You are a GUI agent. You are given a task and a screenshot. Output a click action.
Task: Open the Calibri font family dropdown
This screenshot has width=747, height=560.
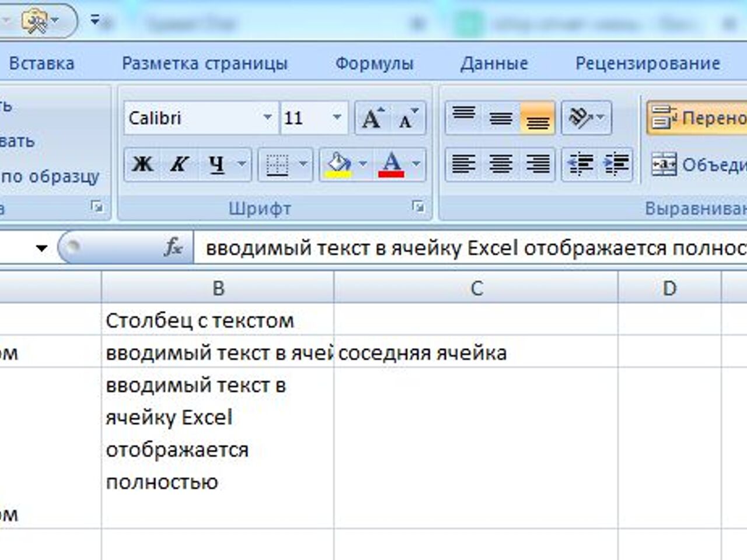pos(268,118)
